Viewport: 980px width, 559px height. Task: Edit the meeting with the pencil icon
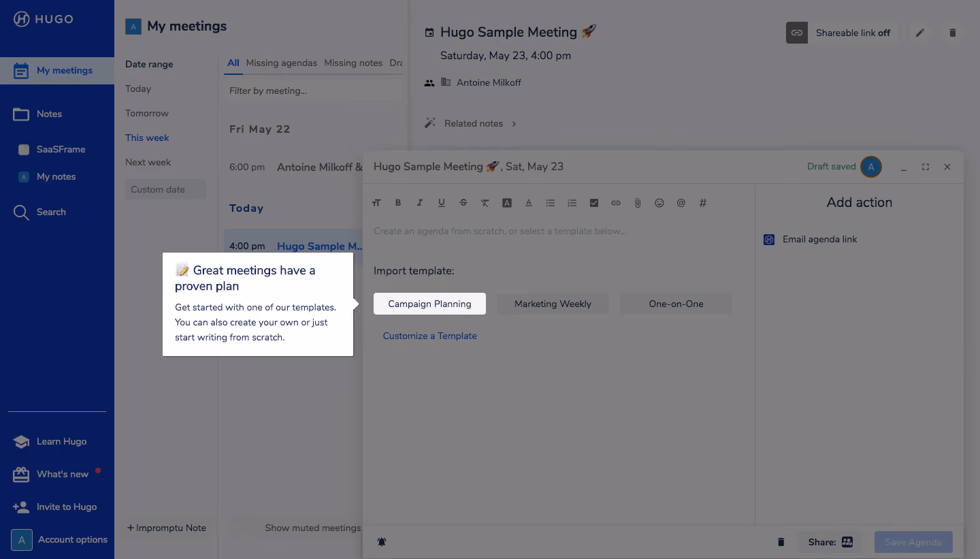click(920, 33)
